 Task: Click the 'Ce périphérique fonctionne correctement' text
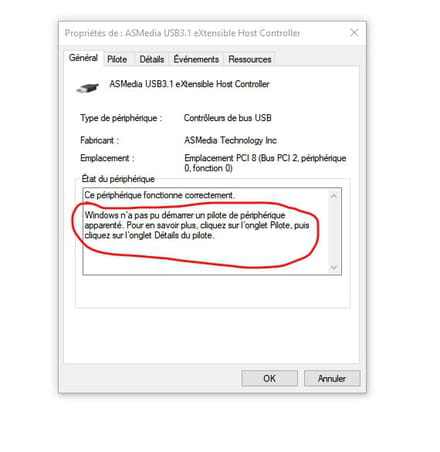point(160,195)
